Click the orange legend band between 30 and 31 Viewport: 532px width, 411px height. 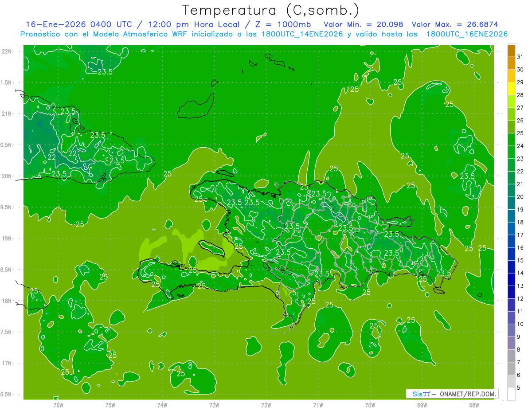pos(511,63)
